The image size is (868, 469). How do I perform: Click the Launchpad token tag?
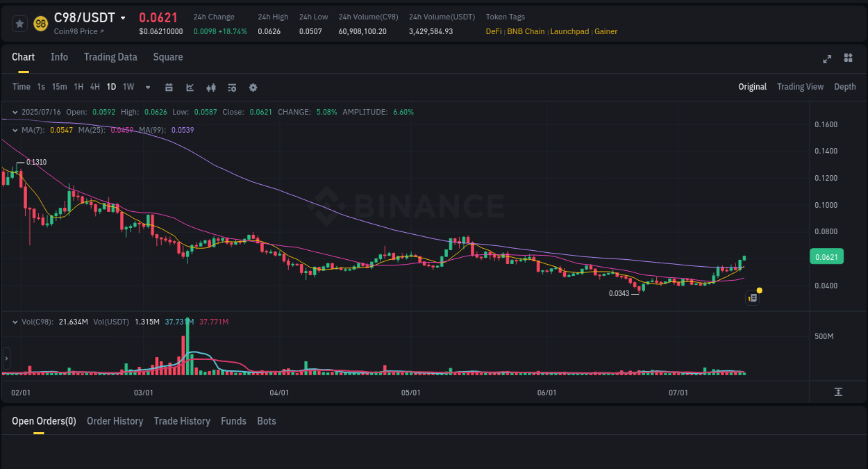tap(569, 31)
